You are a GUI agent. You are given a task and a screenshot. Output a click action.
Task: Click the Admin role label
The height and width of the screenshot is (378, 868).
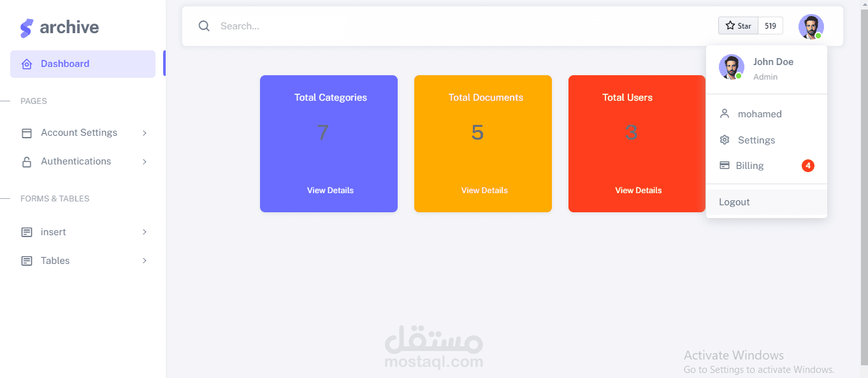pyautogui.click(x=765, y=77)
